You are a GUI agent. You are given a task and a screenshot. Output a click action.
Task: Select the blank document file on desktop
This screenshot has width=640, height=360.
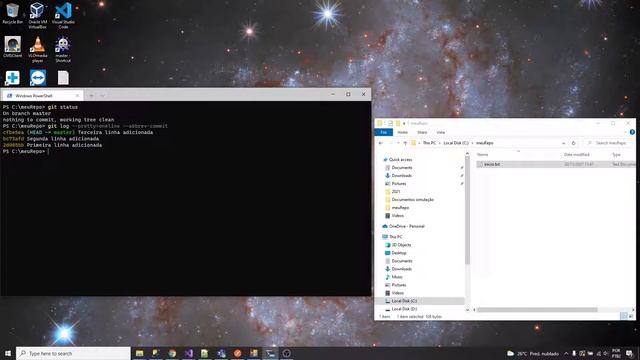point(63,78)
